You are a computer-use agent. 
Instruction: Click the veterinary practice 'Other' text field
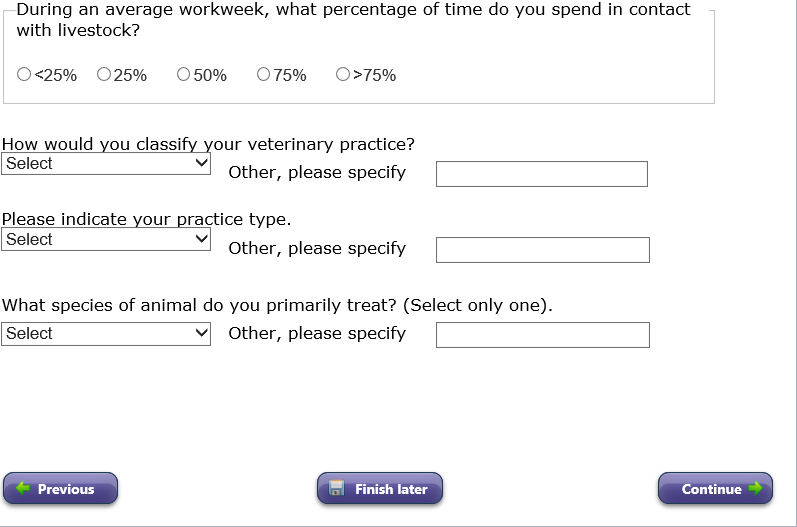tap(542, 174)
